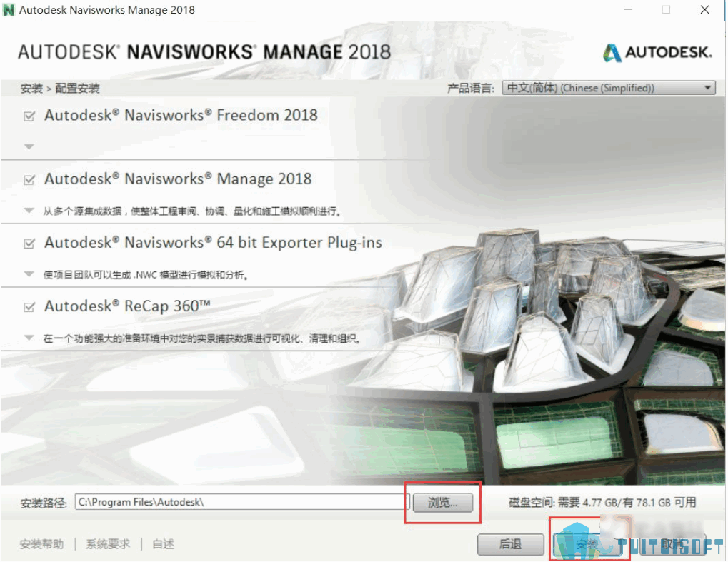The width and height of the screenshot is (728, 562).
Task: Click the 安装 > 配置安装 breadcrumb text
Action: [x=60, y=88]
